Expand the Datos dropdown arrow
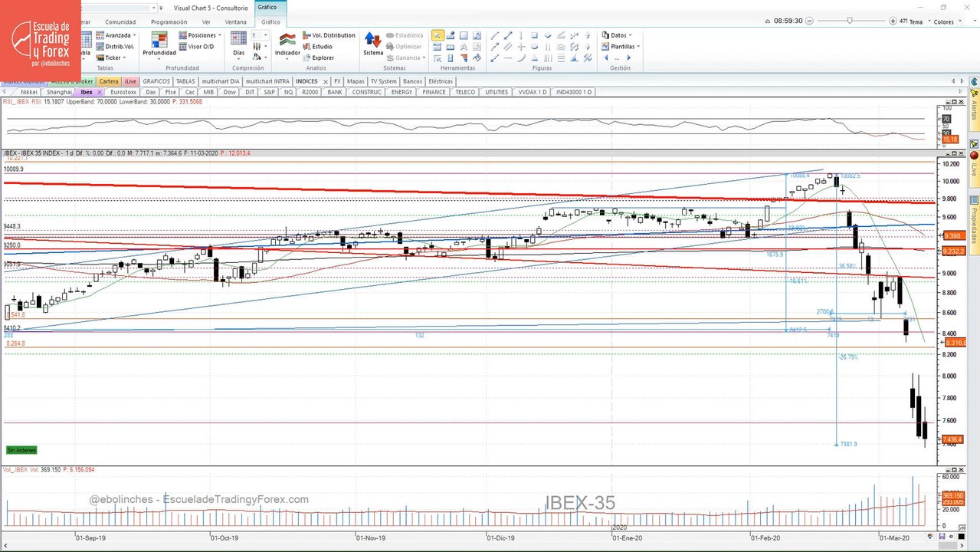This screenshot has width=980, height=552. click(x=630, y=35)
